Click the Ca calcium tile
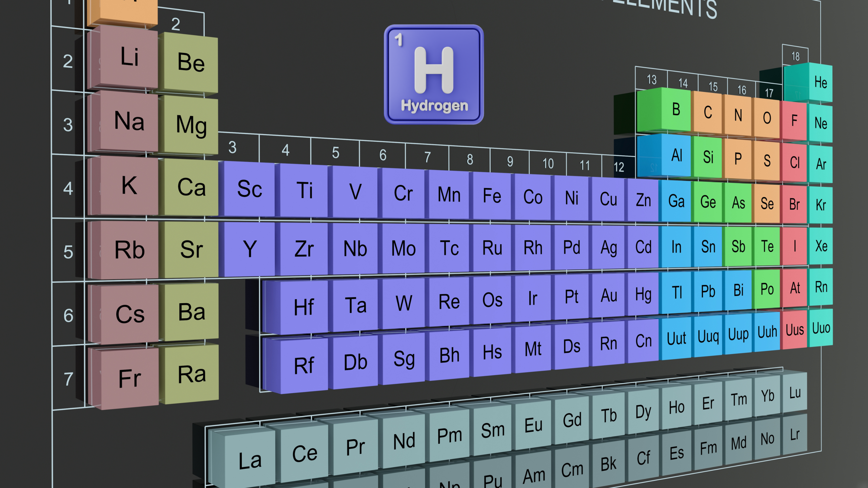The image size is (868, 488). (x=191, y=187)
